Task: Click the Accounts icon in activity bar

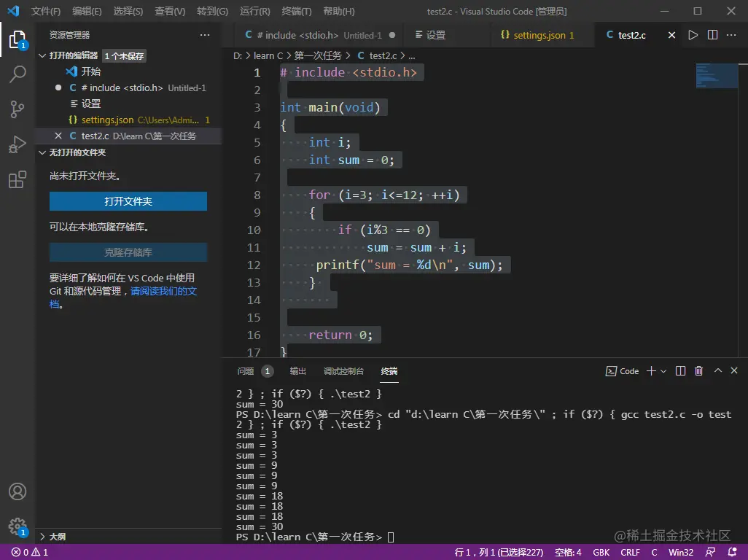Action: tap(17, 491)
